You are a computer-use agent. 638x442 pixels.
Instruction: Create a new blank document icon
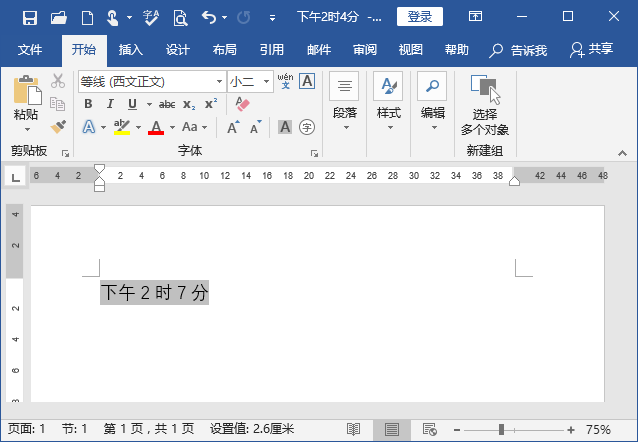tap(87, 18)
